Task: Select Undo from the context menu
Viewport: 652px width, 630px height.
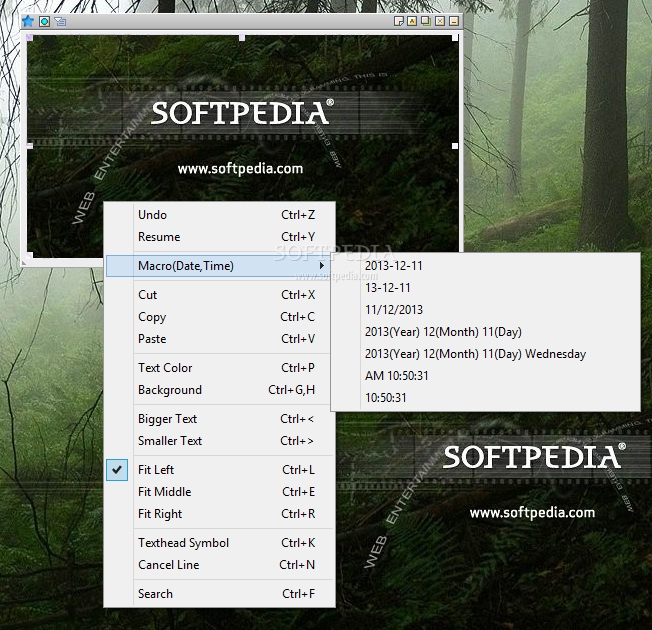Action: point(220,215)
